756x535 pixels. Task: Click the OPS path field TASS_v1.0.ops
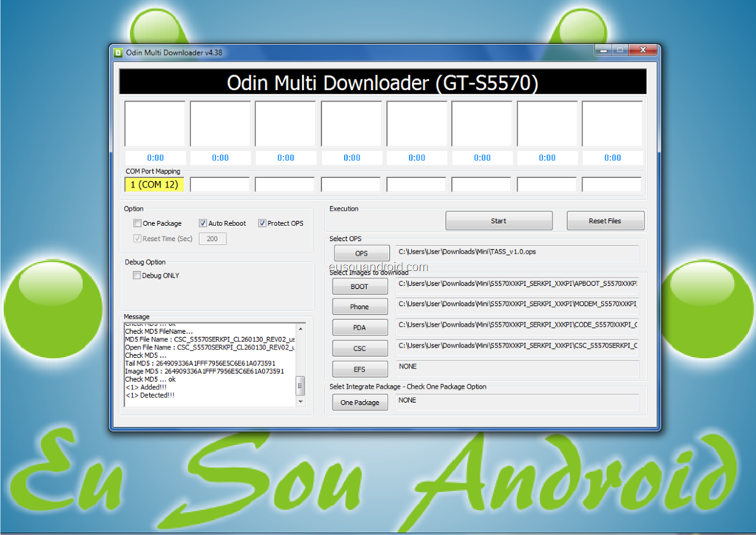pos(518,253)
